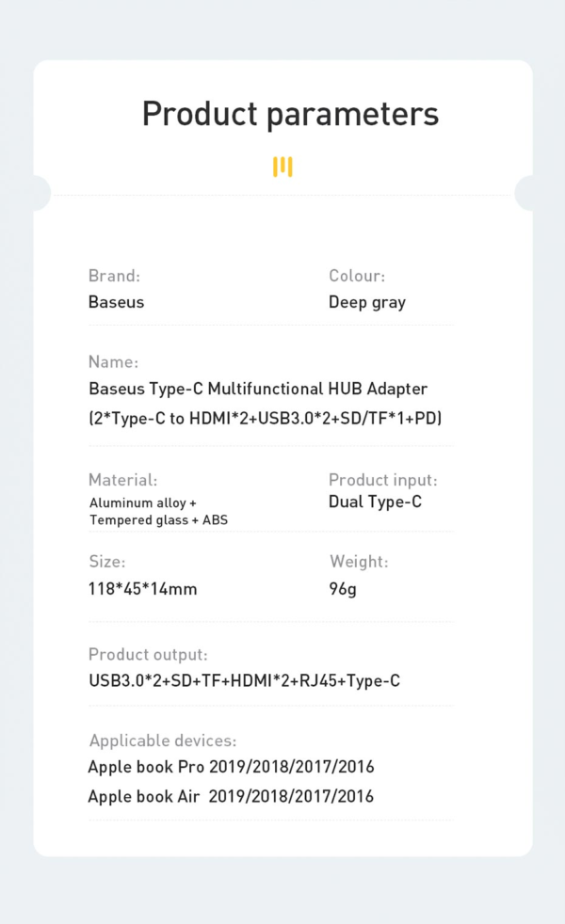Screen dimensions: 565x924
Task: Click the 118*45*14mm size value
Action: click(x=143, y=589)
